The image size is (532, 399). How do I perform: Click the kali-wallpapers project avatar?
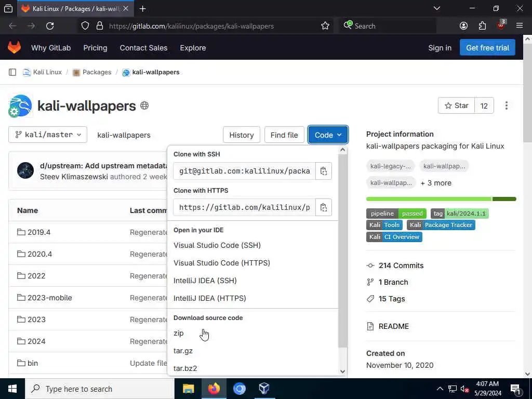[x=20, y=106]
